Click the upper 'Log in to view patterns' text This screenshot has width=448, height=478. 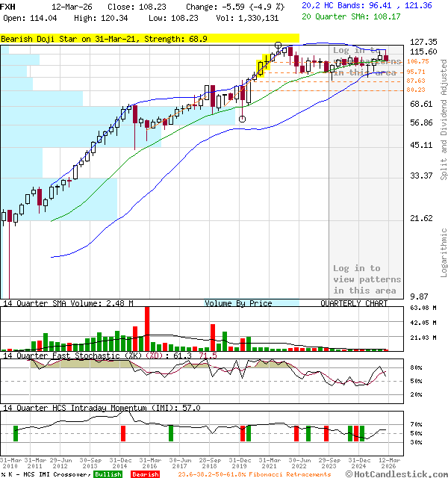pyautogui.click(x=367, y=61)
